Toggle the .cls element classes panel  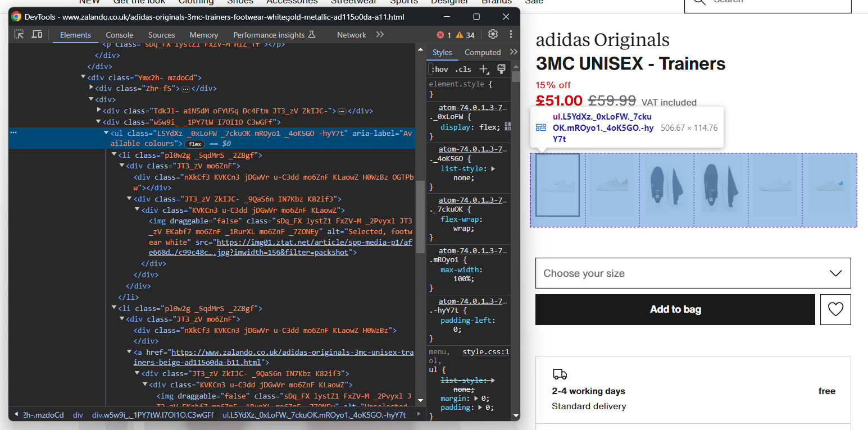point(463,69)
